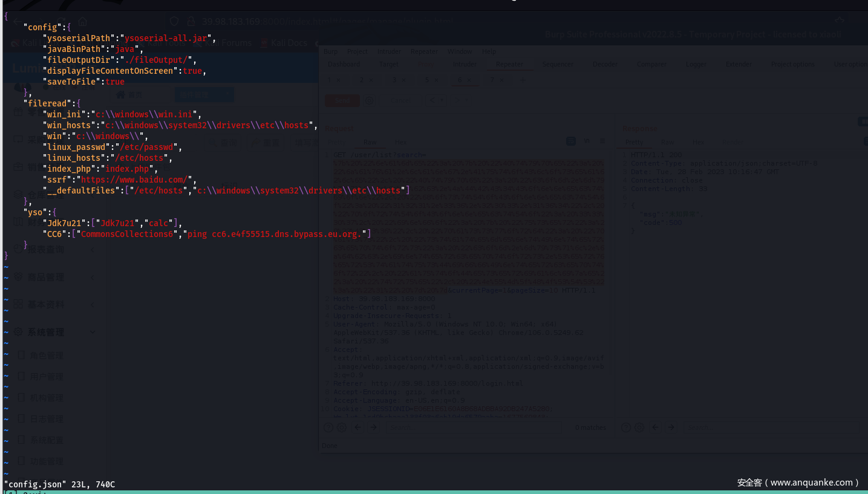The width and height of the screenshot is (868, 494).
Task: Select Repeater request tab 2
Action: tap(362, 80)
